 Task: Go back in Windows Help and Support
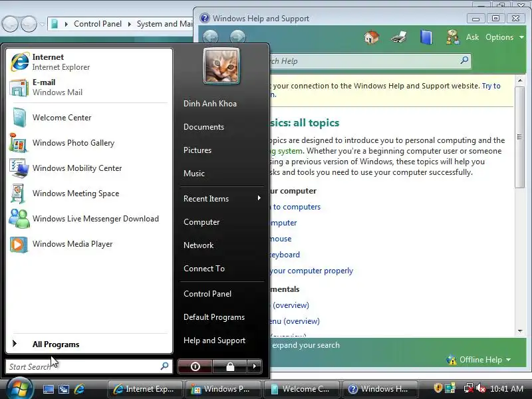210,37
